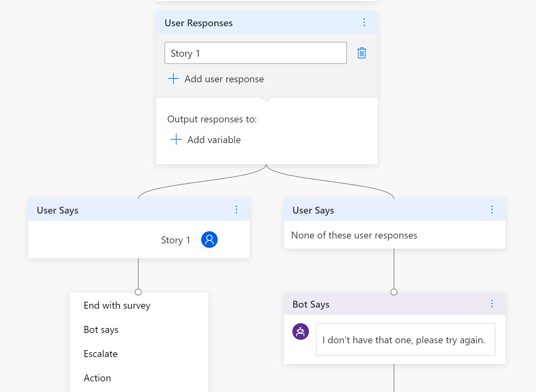Click the Add user response link
536x392 pixels.
(x=224, y=79)
